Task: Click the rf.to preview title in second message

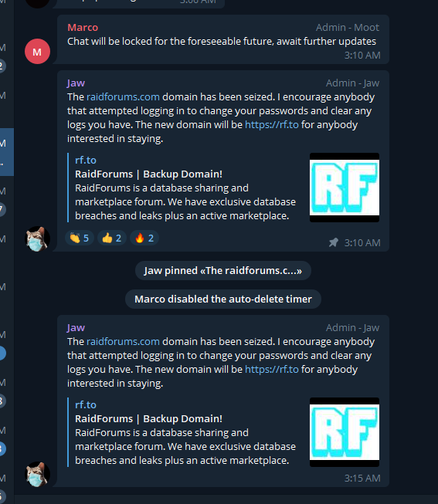Action: [86, 404]
